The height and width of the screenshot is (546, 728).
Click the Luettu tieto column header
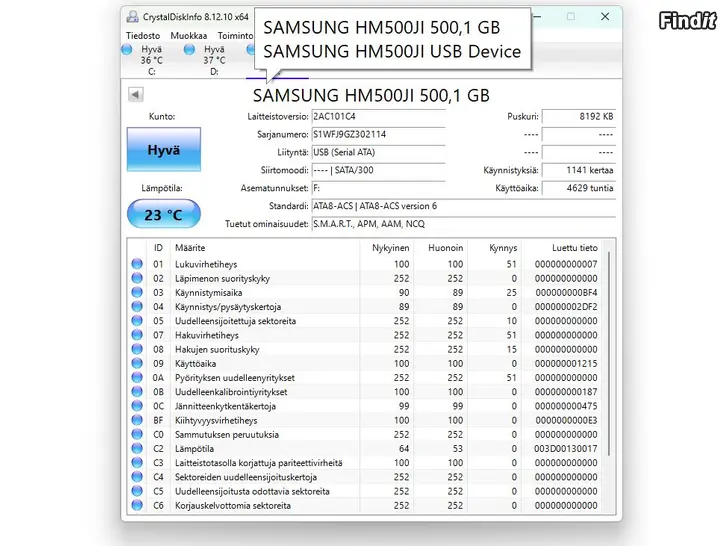(561, 248)
